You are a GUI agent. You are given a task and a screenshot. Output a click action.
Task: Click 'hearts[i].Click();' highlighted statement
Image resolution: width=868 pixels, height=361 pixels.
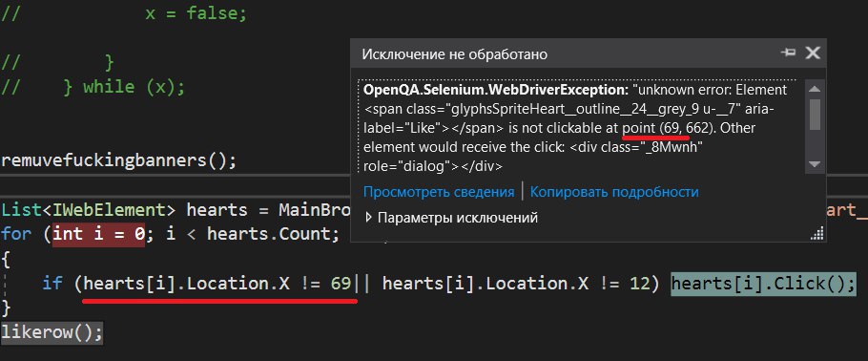click(763, 284)
